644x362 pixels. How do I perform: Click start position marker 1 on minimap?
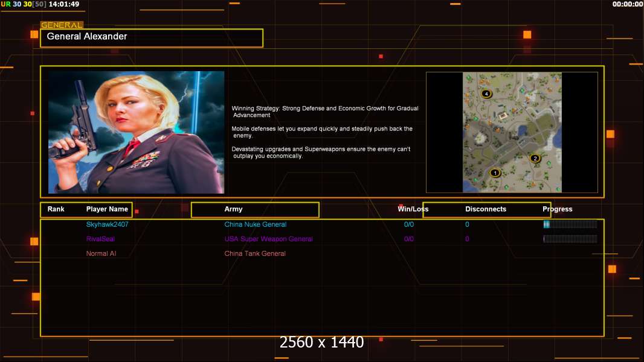pyautogui.click(x=495, y=173)
